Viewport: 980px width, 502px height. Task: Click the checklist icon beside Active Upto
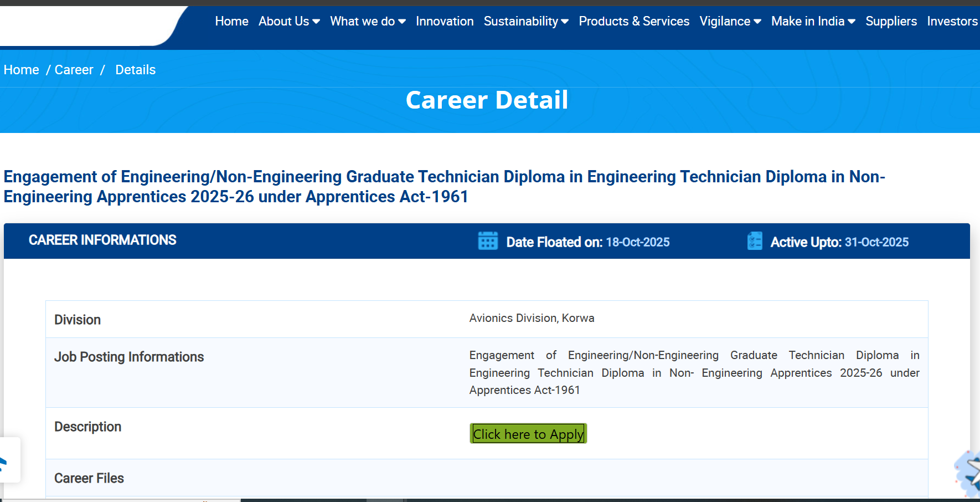(755, 241)
